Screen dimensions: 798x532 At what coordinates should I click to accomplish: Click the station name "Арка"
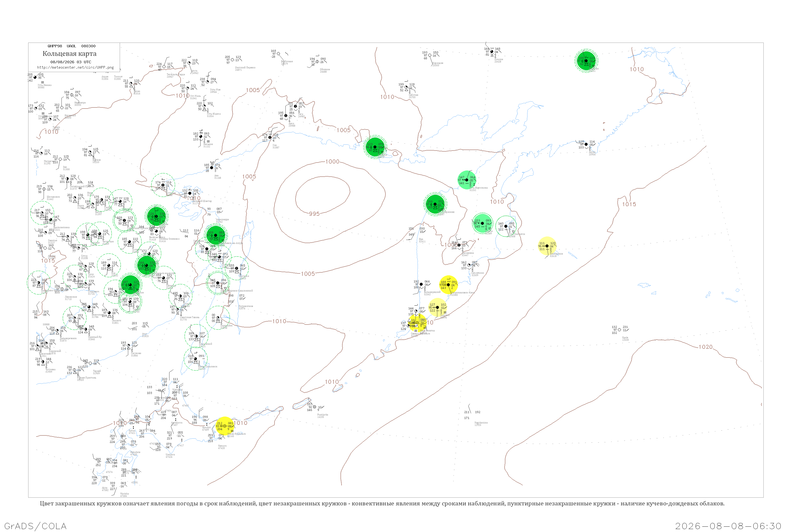click(x=291, y=123)
